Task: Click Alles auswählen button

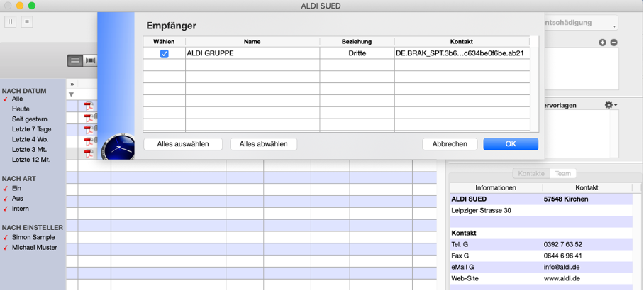Action: [x=183, y=144]
